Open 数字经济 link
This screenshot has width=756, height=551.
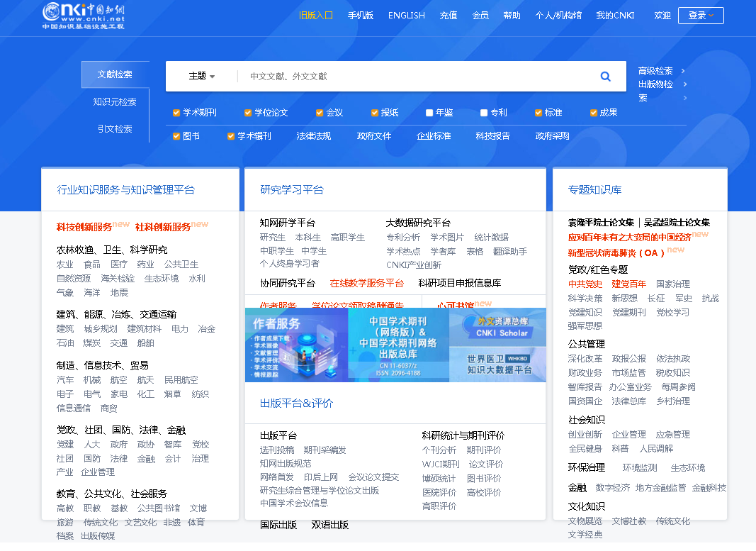click(612, 488)
